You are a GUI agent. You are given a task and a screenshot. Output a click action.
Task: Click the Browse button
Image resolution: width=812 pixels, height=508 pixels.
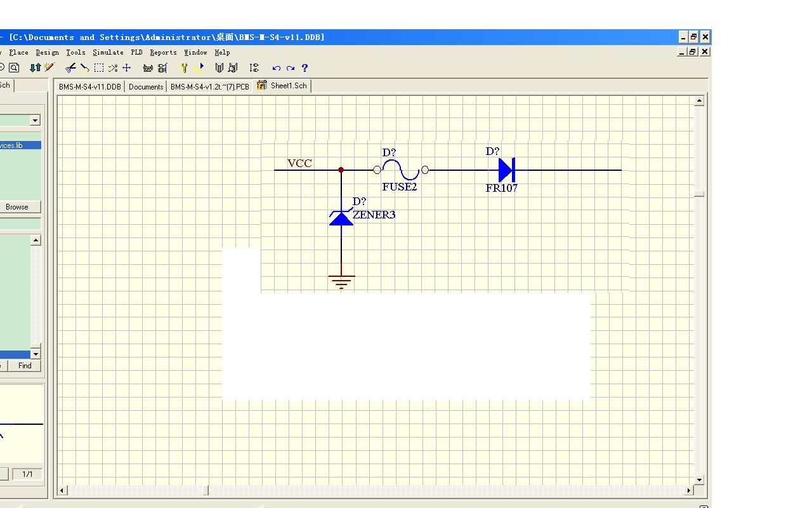[x=17, y=207]
